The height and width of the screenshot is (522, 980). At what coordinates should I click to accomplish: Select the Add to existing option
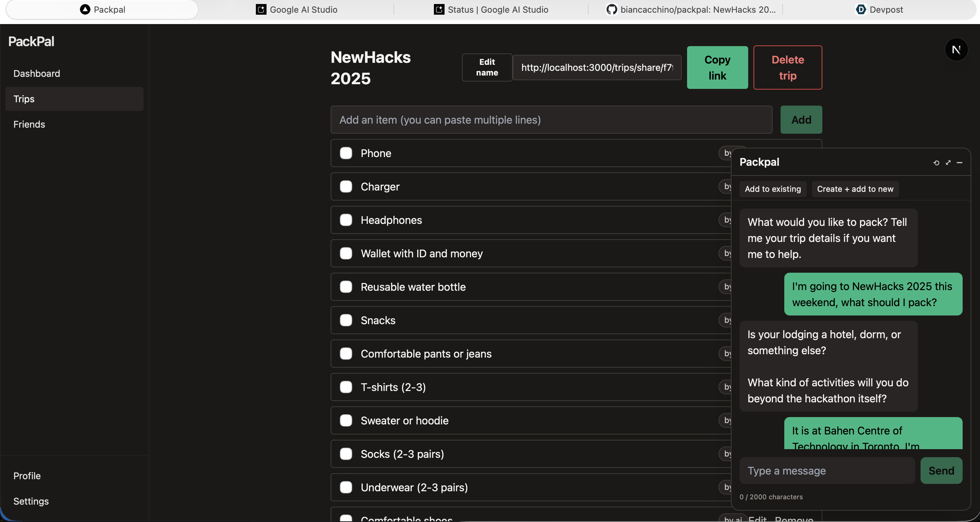click(772, 189)
